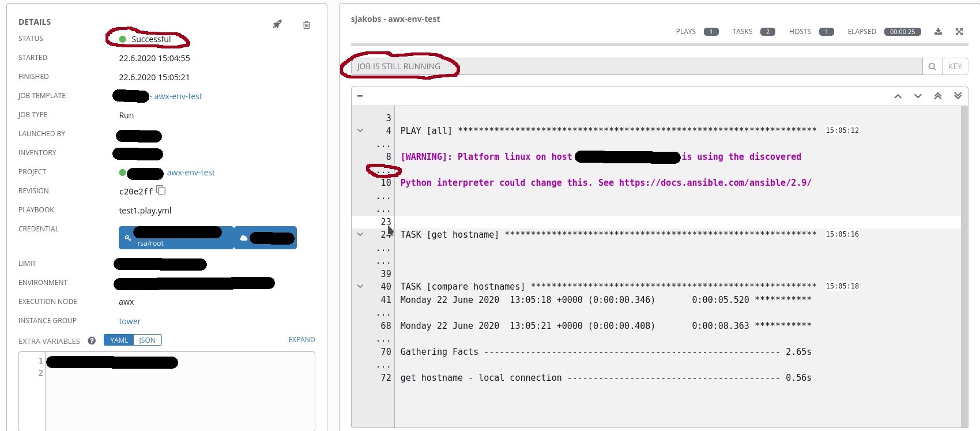Click the cloud credential tag
The height and width of the screenshot is (431, 980).
[265, 238]
